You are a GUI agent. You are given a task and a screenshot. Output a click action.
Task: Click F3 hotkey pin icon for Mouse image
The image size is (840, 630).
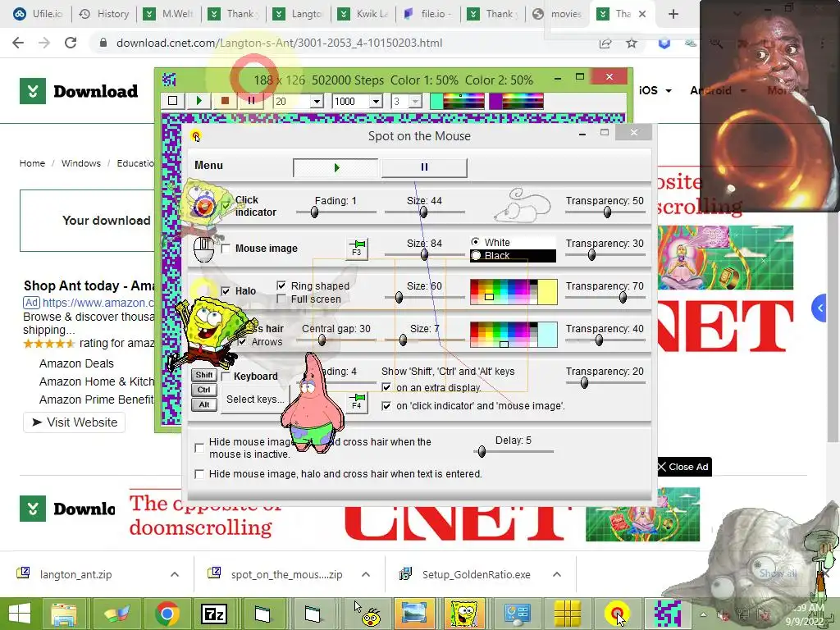[x=357, y=248]
